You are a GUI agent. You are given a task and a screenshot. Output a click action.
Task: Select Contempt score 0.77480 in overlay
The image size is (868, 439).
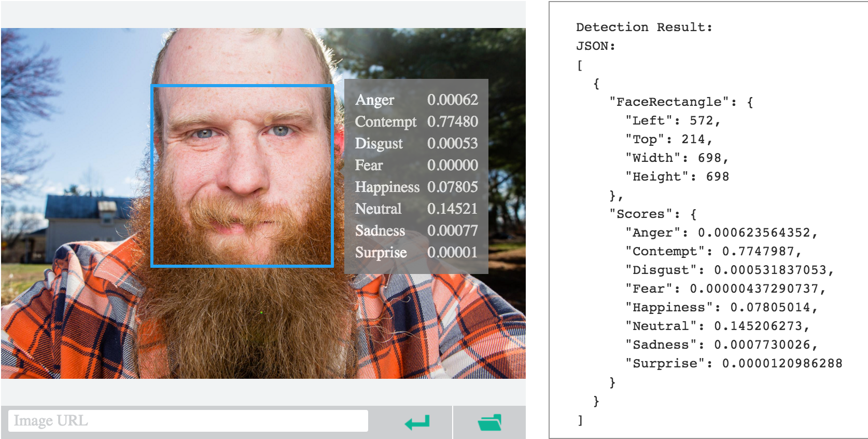(x=453, y=121)
